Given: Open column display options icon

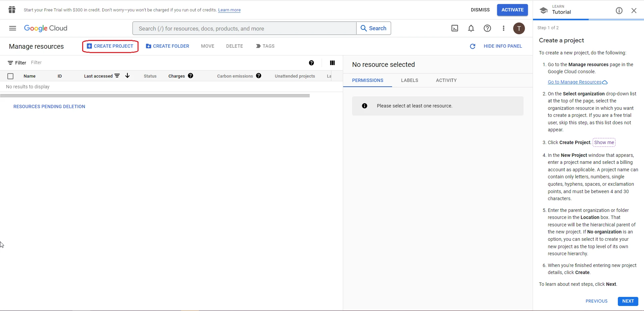Looking at the screenshot, I should [332, 63].
